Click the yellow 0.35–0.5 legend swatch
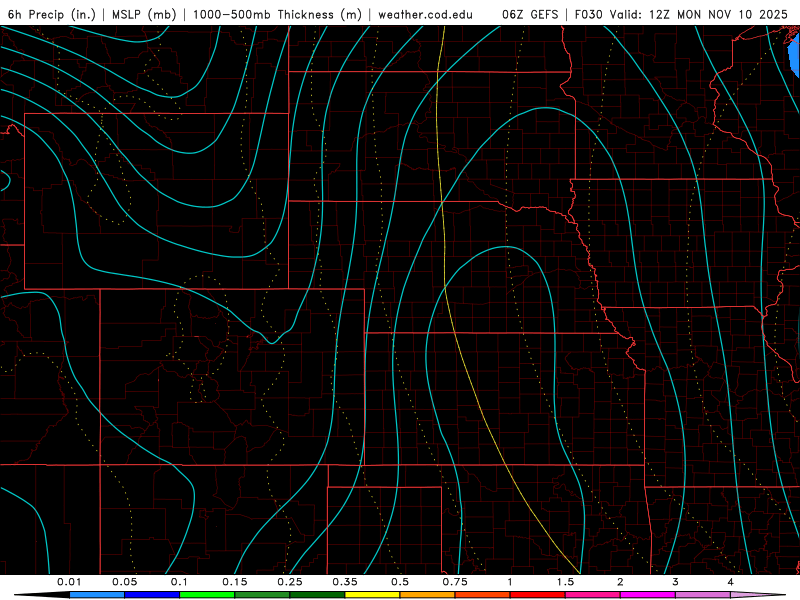This screenshot has height=600, width=800. pos(372,595)
